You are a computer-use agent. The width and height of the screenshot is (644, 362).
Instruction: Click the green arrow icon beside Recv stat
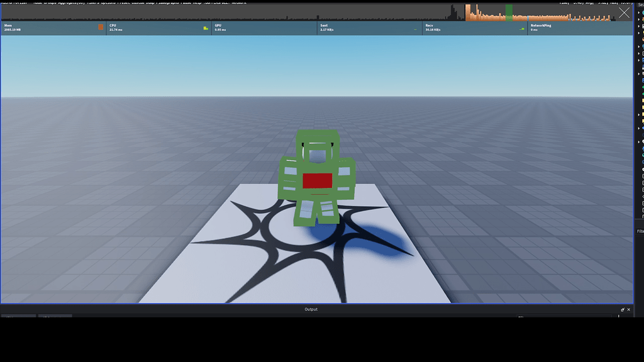point(523,28)
